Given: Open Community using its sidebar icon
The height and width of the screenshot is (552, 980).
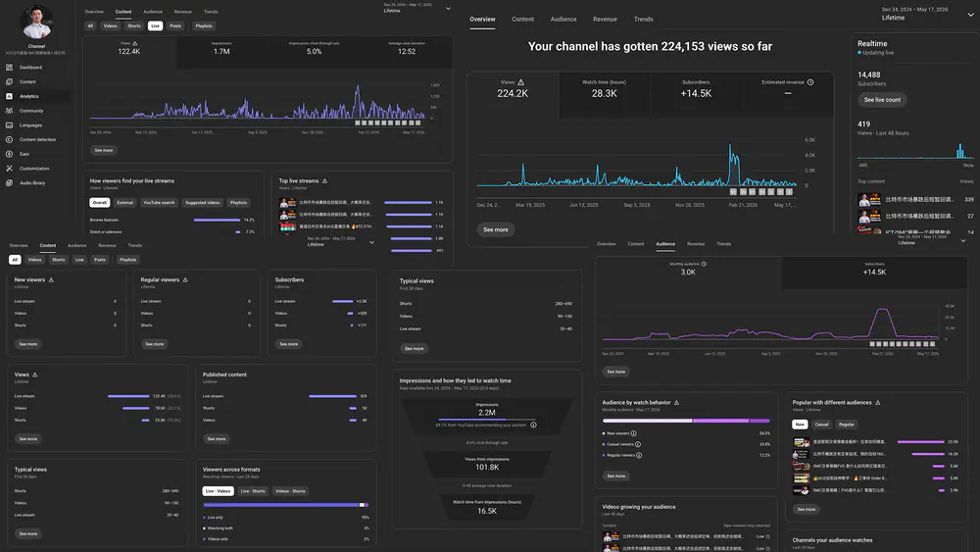Looking at the screenshot, I should click(10, 111).
